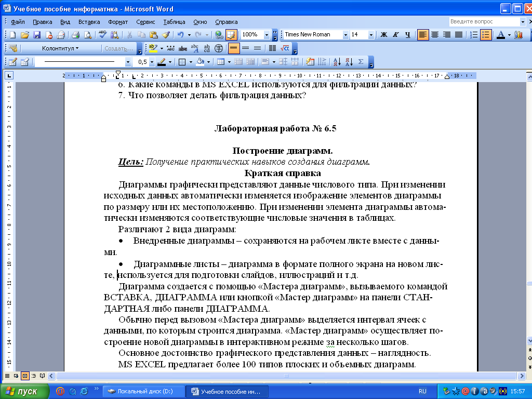Image resolution: width=532 pixels, height=399 pixels.
Task: Apply yellow highlight marker
Action: [153, 48]
